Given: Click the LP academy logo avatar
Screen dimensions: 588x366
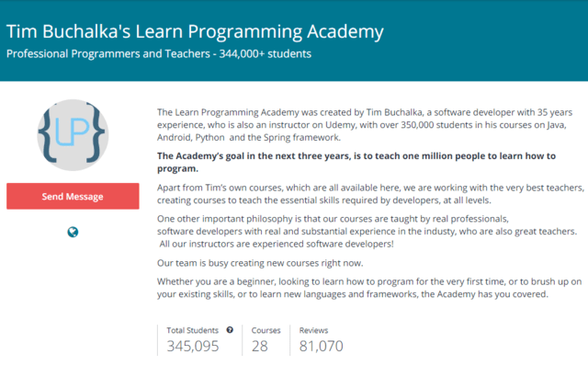Looking at the screenshot, I should 73,135.
